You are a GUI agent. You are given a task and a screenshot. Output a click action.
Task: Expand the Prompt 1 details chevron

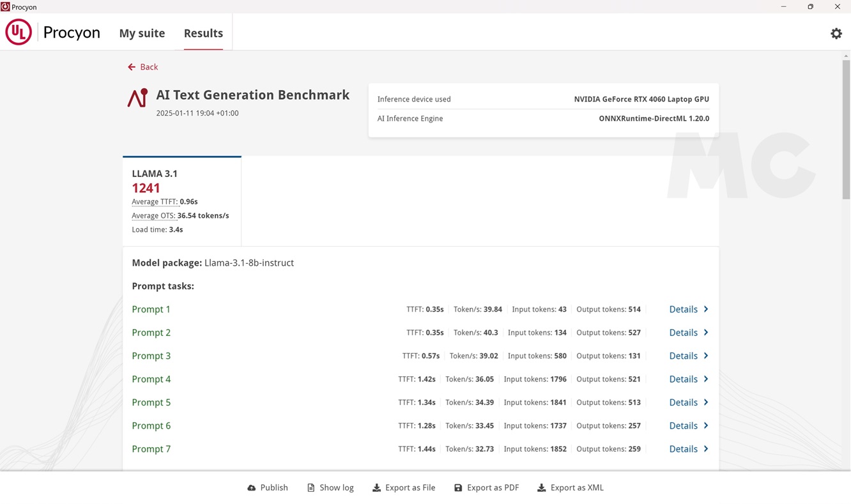pos(706,309)
